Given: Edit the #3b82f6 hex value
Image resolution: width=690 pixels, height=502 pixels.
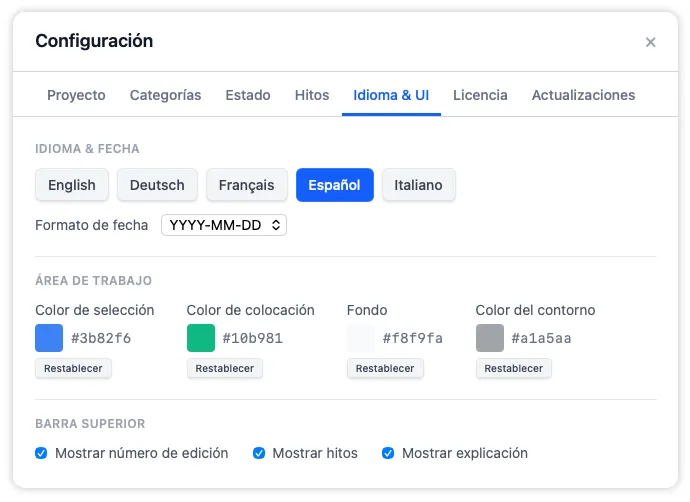Looking at the screenshot, I should pos(101,338).
